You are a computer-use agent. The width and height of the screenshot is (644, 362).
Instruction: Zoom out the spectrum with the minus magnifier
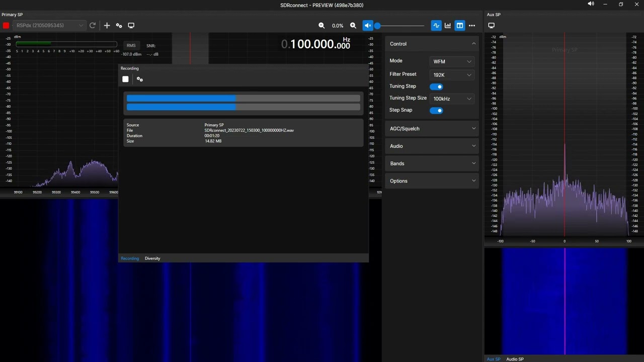coord(321,26)
